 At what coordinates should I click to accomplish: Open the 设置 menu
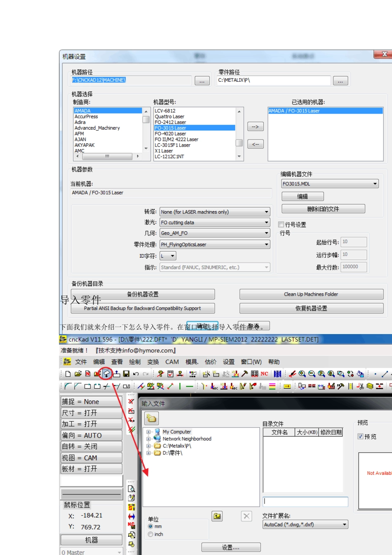click(229, 362)
